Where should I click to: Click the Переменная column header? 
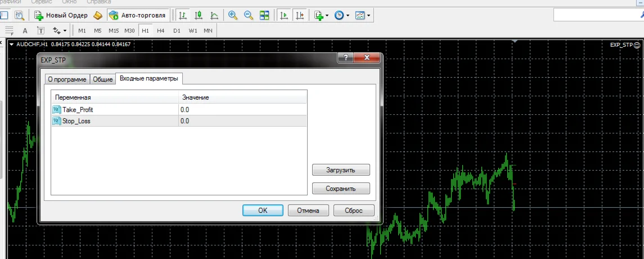click(x=115, y=97)
